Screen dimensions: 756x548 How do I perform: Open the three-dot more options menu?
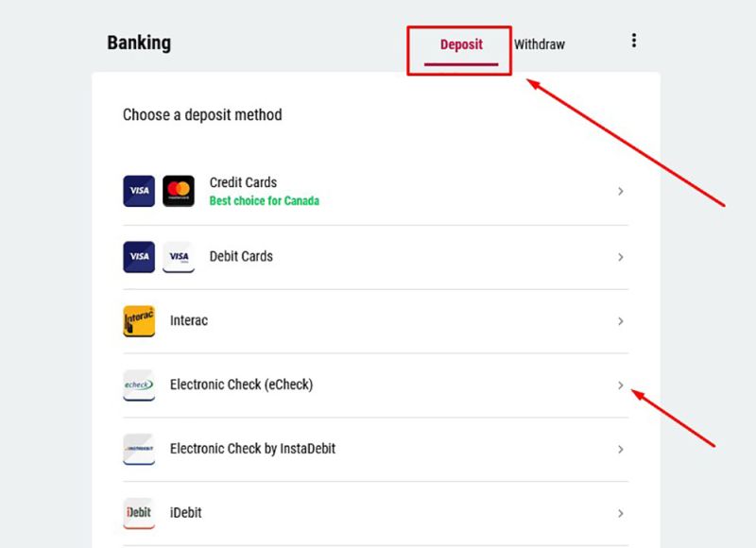coord(633,41)
